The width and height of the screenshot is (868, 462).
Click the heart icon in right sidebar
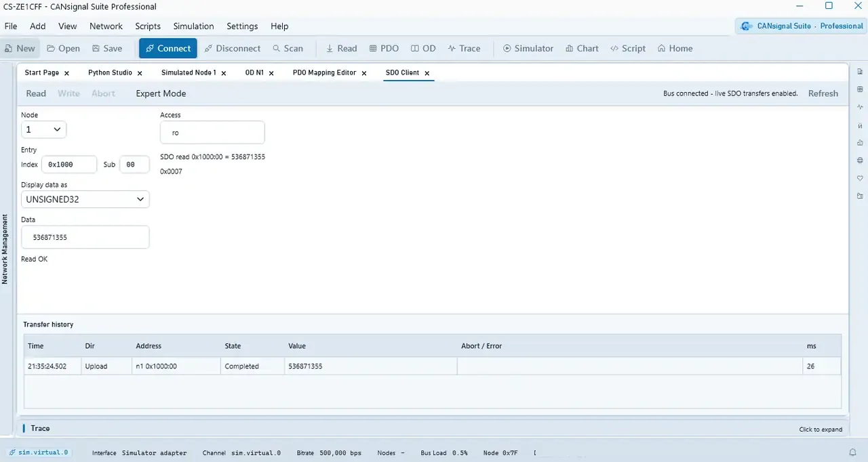860,178
